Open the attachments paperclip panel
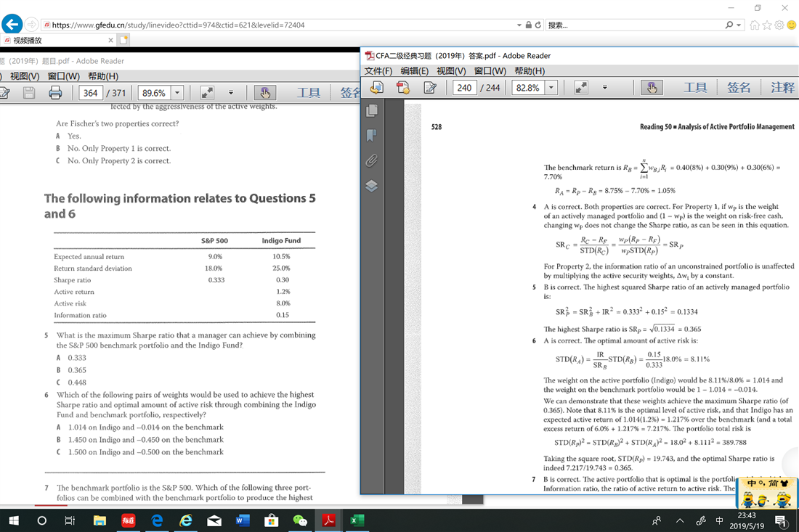Screen dimensions: 799x532 tap(371, 161)
